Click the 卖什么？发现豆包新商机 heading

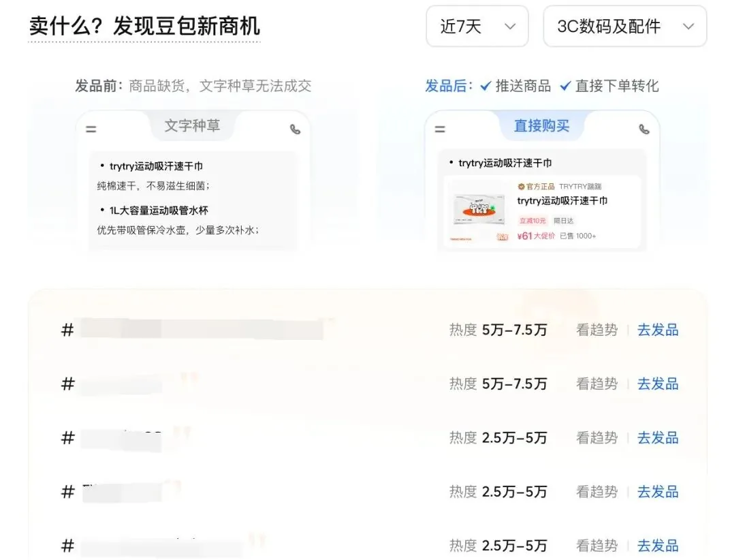pos(144,26)
